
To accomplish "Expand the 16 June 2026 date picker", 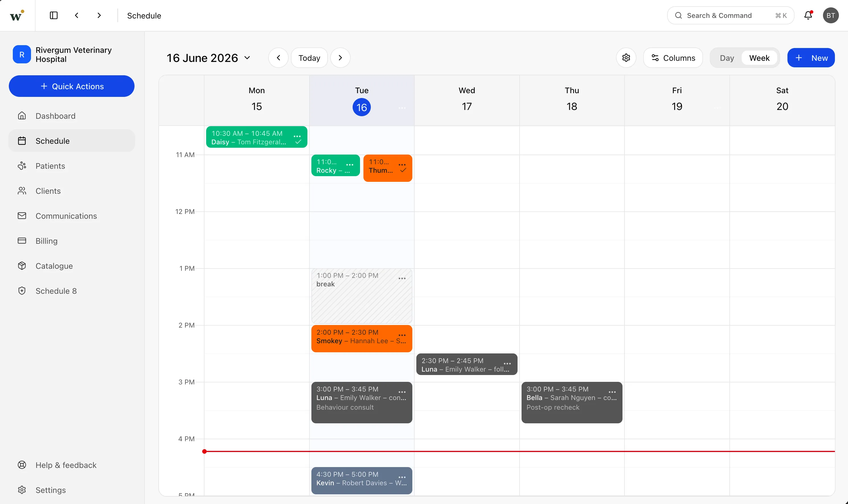I will 208,58.
